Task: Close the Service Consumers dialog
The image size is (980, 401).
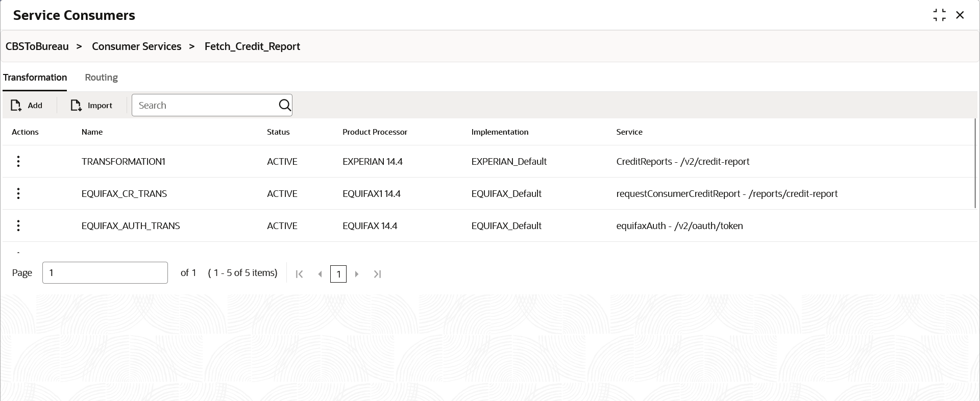Action: click(960, 15)
